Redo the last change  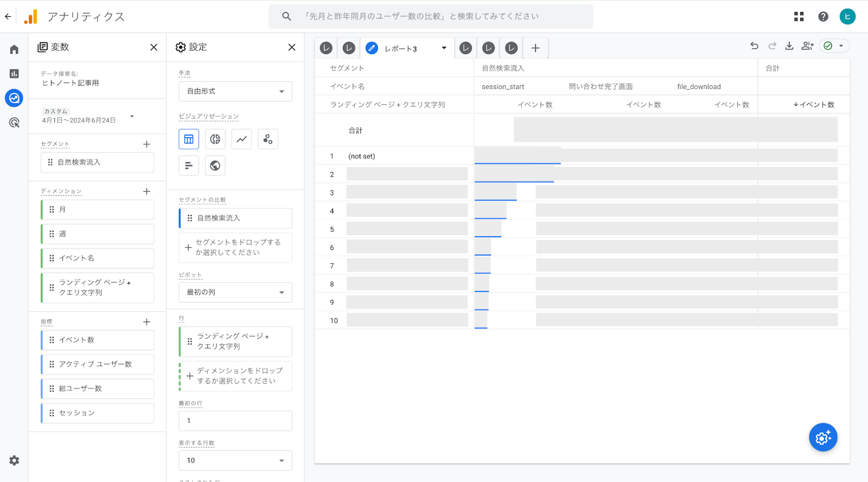click(772, 46)
